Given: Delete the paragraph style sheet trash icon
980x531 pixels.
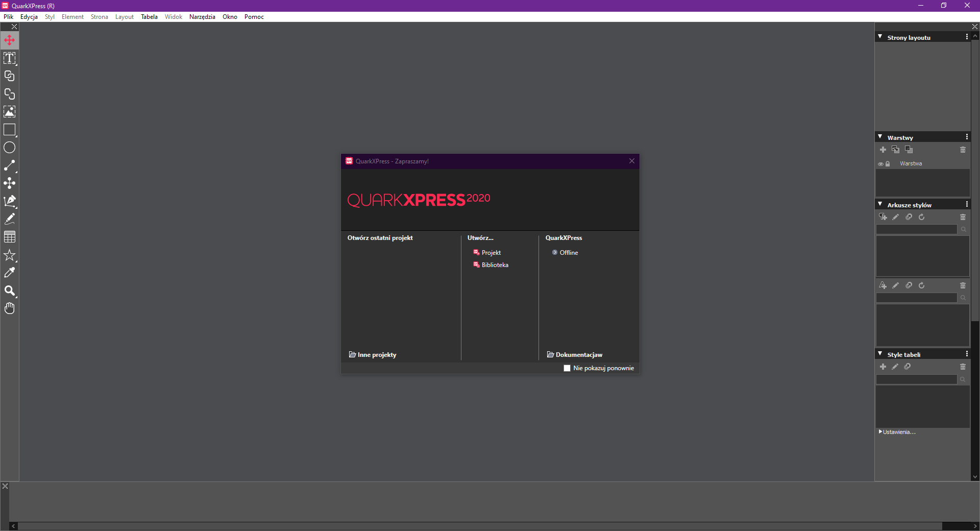Looking at the screenshot, I should [963, 217].
